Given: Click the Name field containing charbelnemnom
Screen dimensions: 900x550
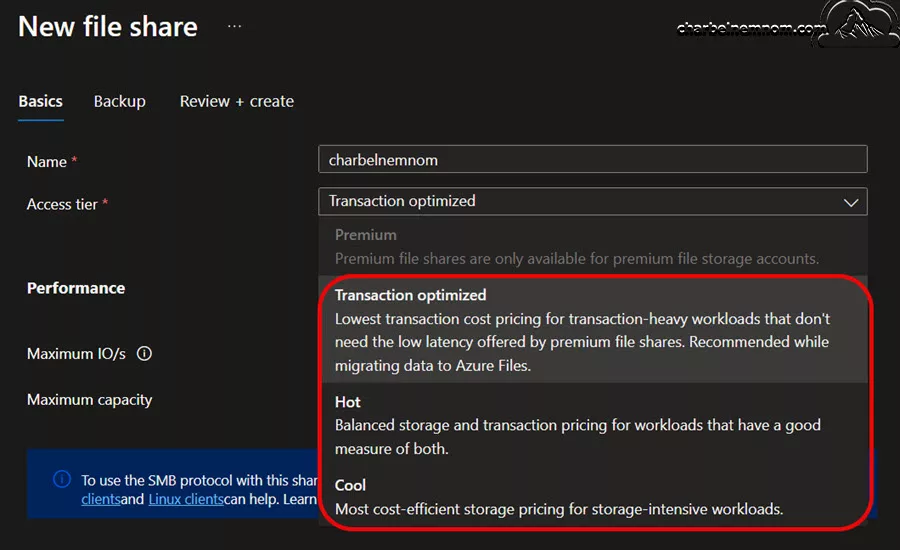Looking at the screenshot, I should pyautogui.click(x=592, y=160).
